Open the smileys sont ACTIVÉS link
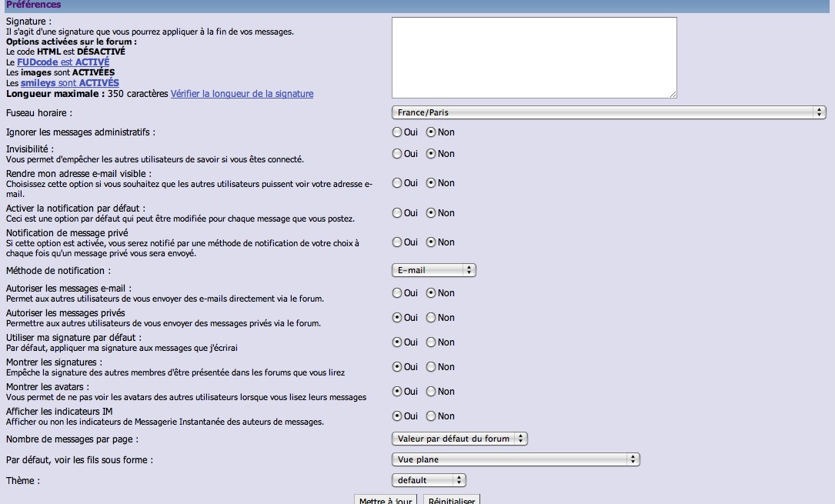This screenshot has height=504, width=835. pyautogui.click(x=69, y=83)
